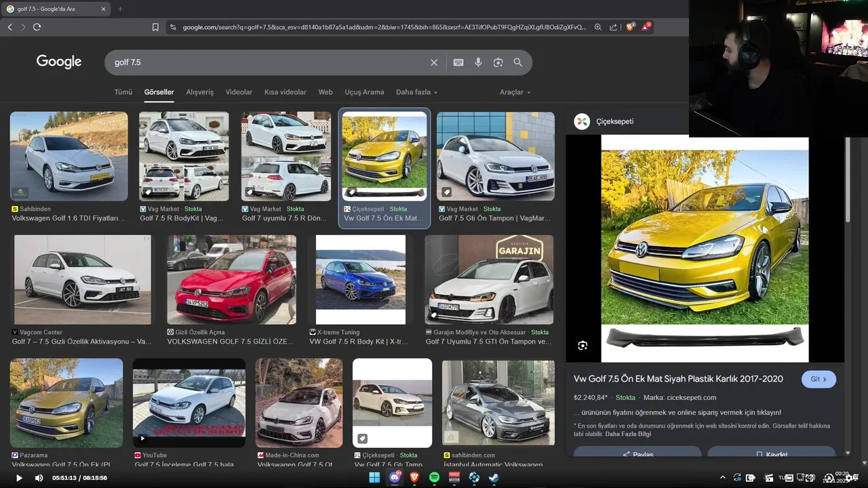The height and width of the screenshot is (488, 868).
Task: Click the 'Git' button in the preview panel
Action: coord(818,380)
